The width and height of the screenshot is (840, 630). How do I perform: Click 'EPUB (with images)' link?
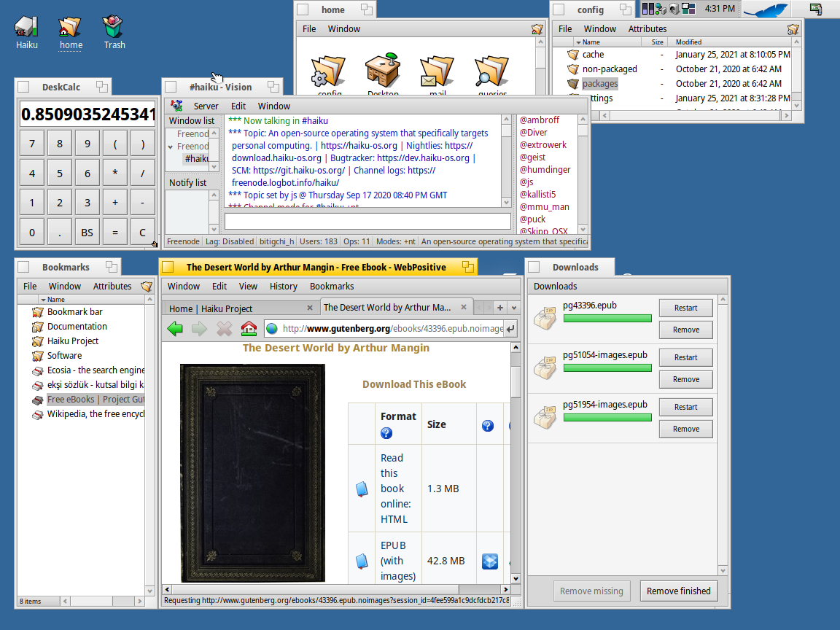coord(397,561)
